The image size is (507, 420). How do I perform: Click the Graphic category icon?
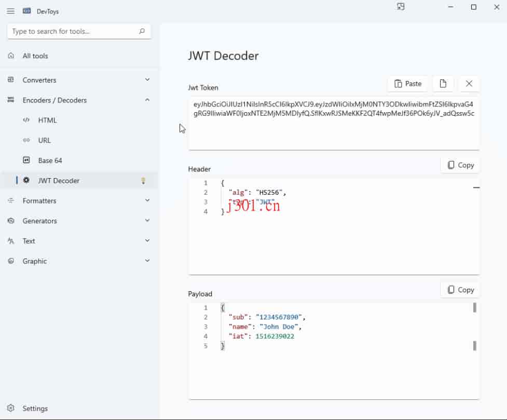point(11,261)
